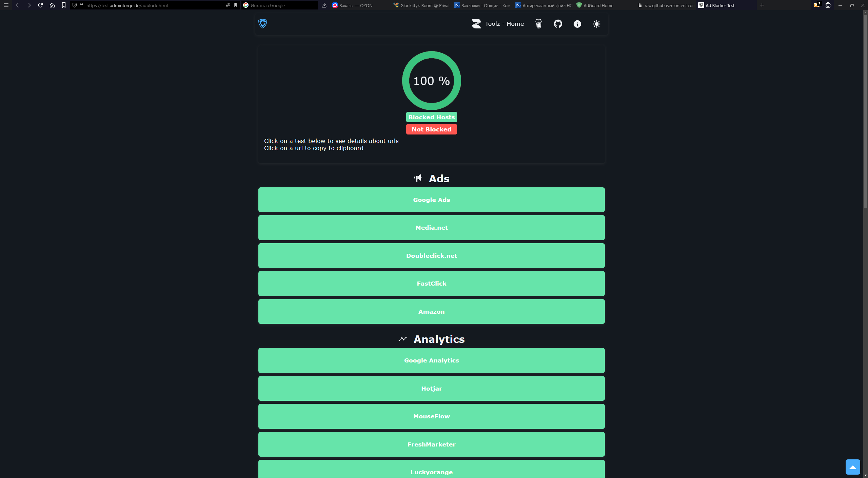Go forward to the next page
This screenshot has width=868, height=478.
29,5
